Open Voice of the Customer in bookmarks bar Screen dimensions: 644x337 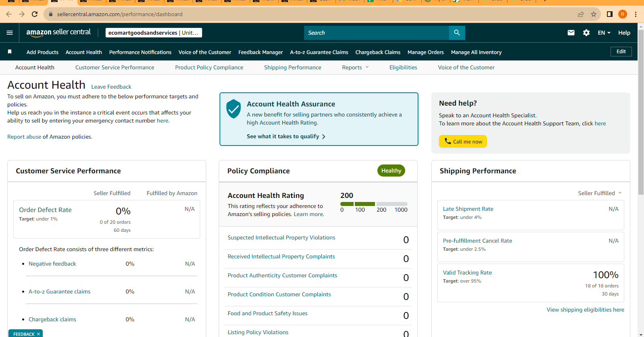(205, 52)
